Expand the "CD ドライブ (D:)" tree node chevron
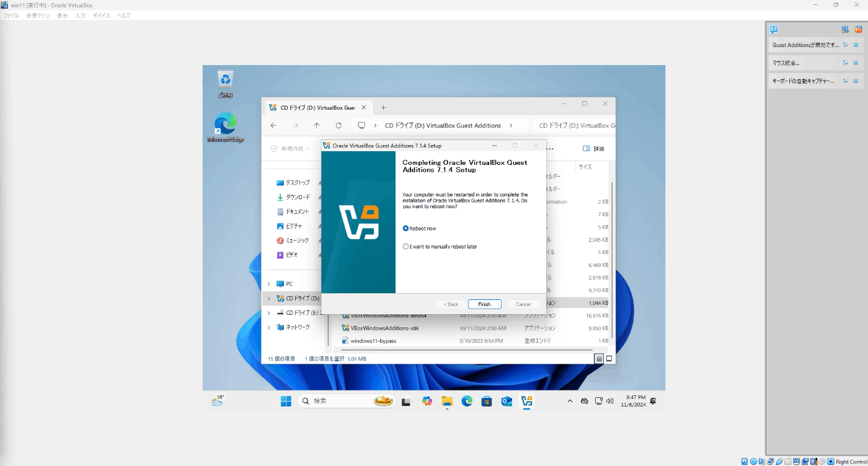Viewport: 868px width, 466px height. pos(268,298)
